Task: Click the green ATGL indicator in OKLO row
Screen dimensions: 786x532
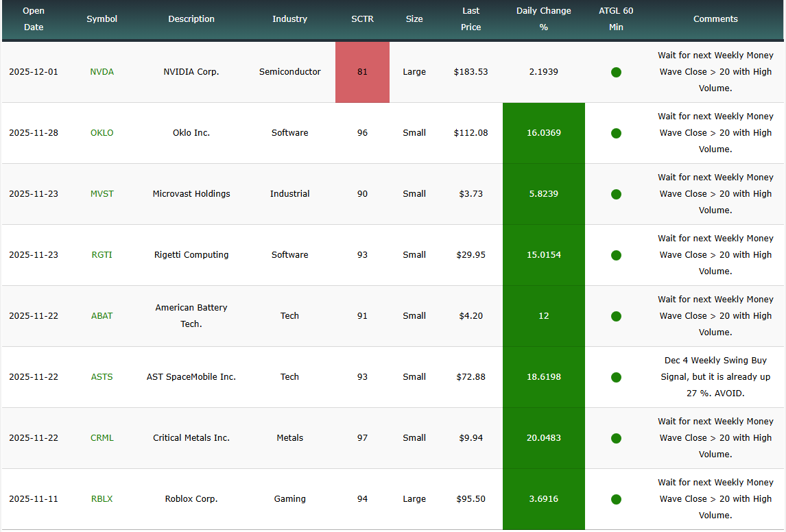Action: coord(616,133)
